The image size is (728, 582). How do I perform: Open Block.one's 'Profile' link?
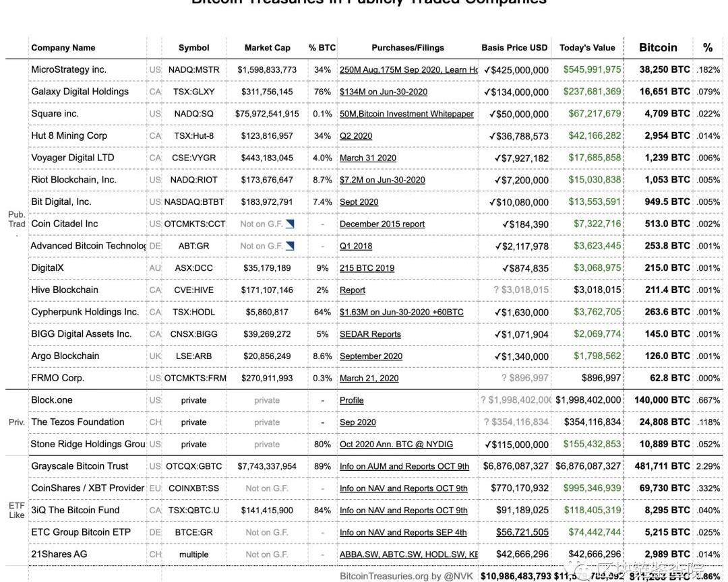coord(351,401)
